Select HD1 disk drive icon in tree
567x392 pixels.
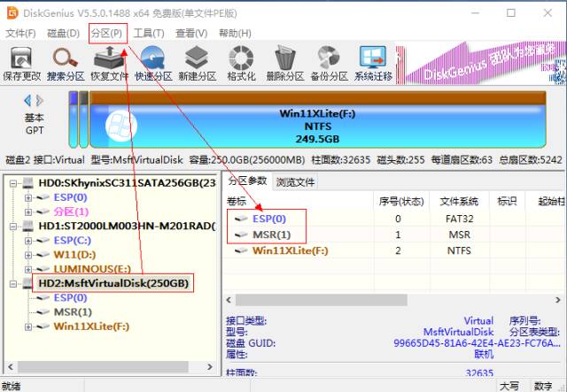27,227
